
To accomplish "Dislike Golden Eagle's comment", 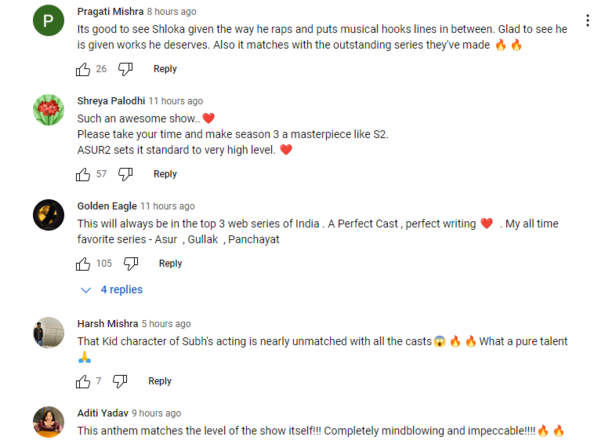I will [x=131, y=264].
